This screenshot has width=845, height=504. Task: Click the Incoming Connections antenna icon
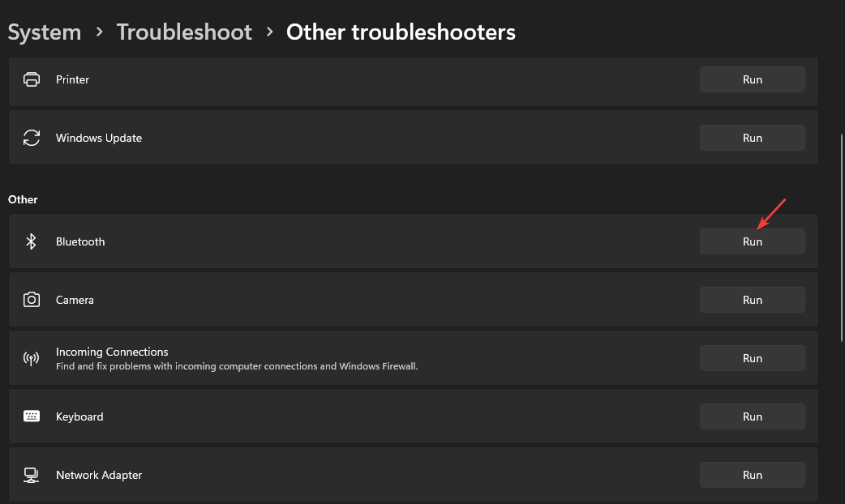pyautogui.click(x=32, y=358)
